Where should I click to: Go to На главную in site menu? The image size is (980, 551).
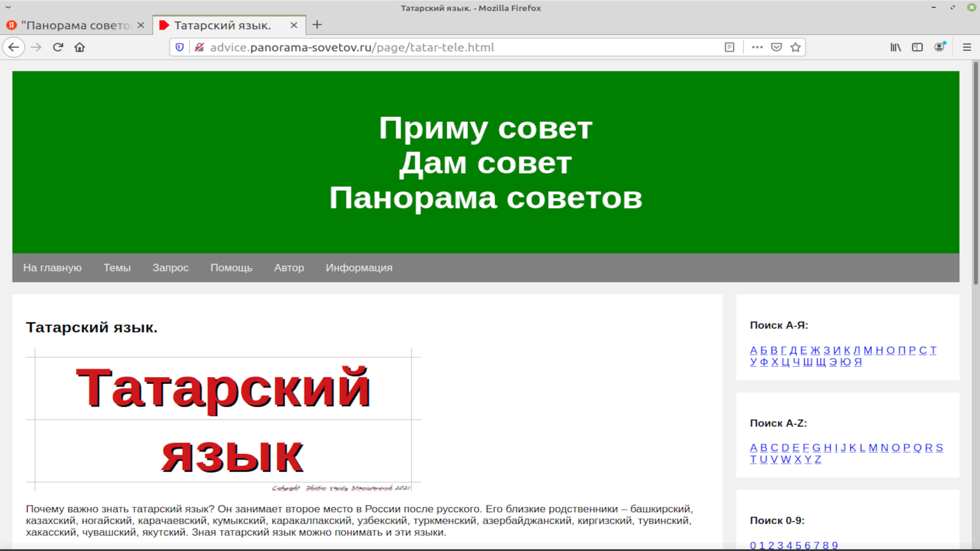click(x=53, y=267)
